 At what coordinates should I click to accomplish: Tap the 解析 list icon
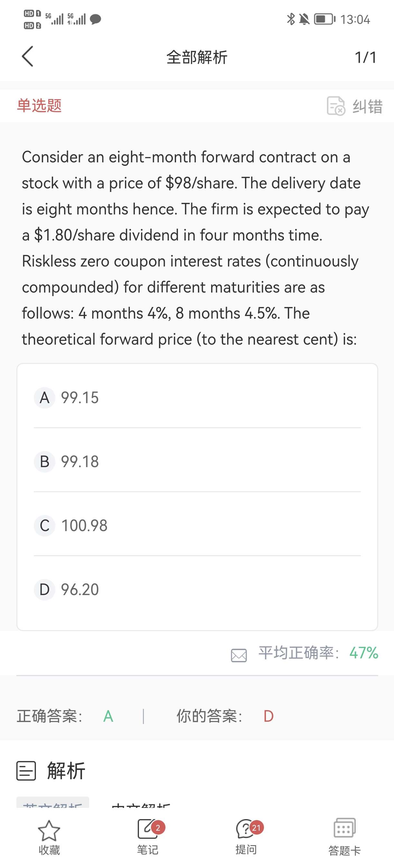[26, 771]
